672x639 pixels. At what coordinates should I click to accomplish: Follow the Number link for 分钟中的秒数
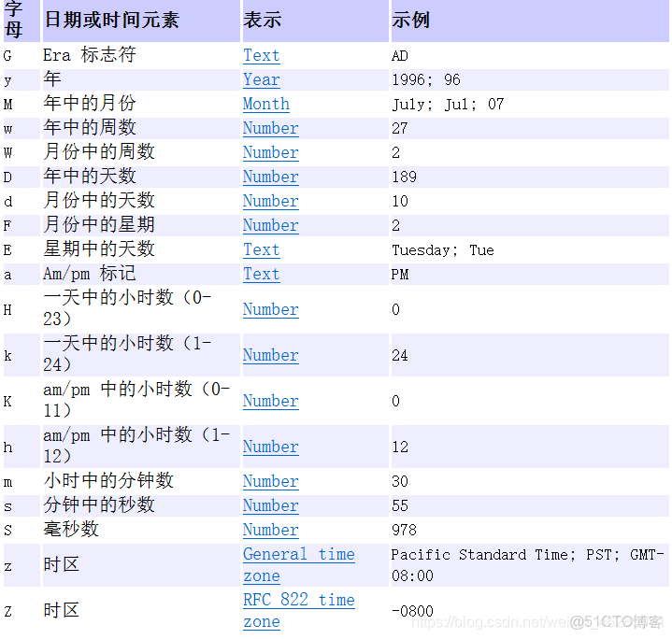pyautogui.click(x=271, y=505)
